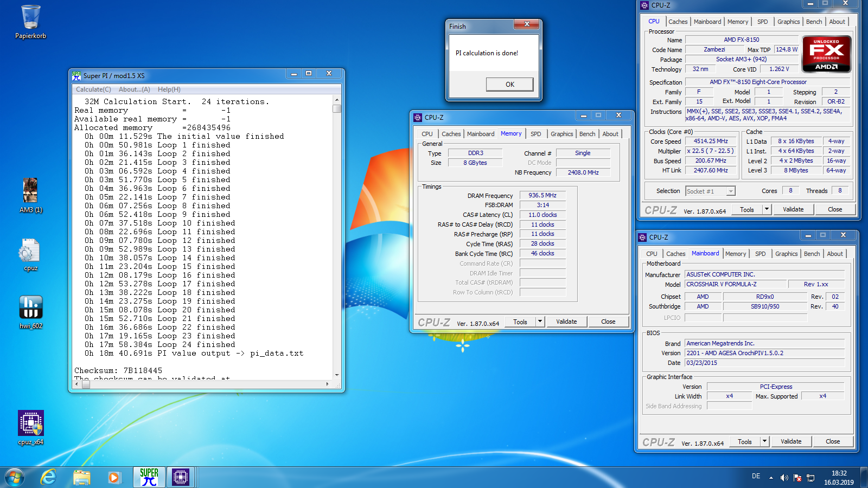This screenshot has width=868, height=488.
Task: Expand Tools dropdown arrow in Mainboard window
Action: (764, 441)
